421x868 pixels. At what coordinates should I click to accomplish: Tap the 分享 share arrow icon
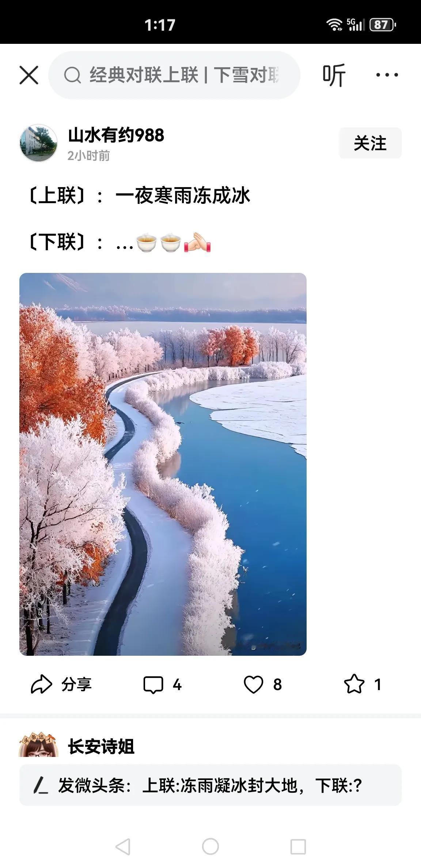pos(41,684)
